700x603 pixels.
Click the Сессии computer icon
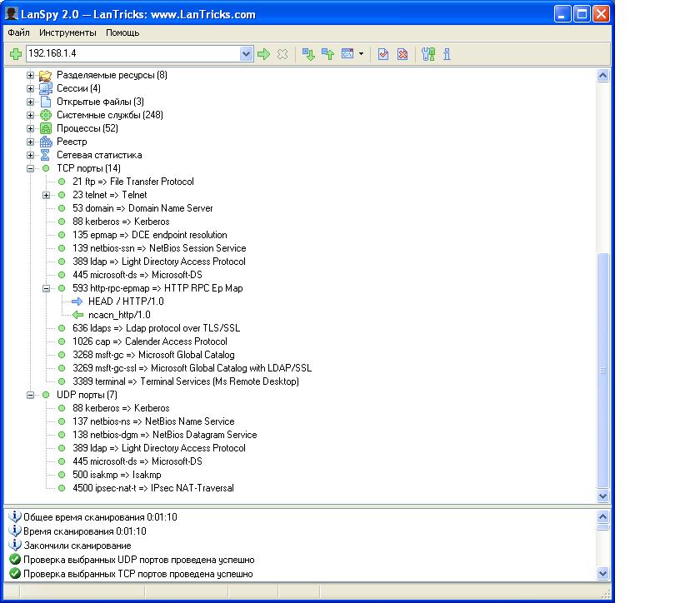coord(46,88)
